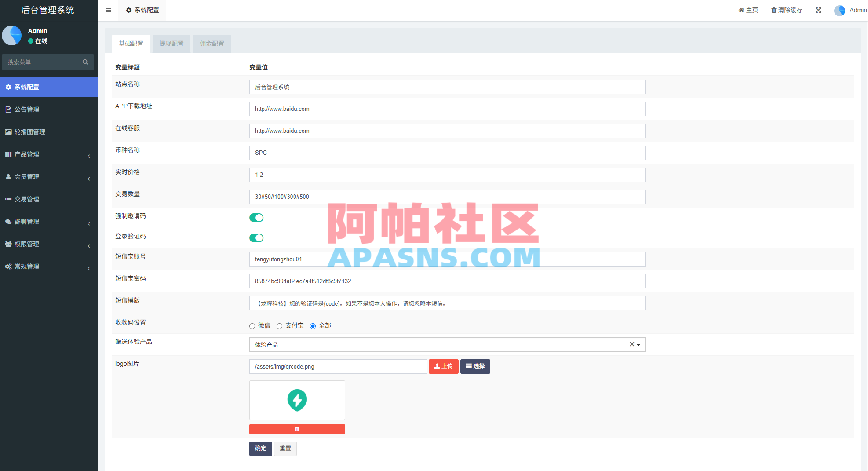
Task: Open the 佣金配置 tab
Action: click(x=212, y=44)
